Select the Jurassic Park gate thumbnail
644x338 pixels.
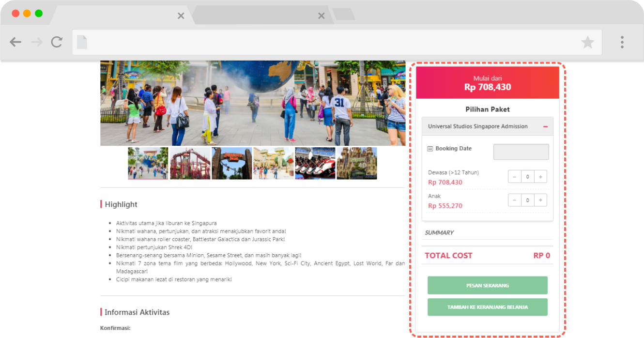click(x=232, y=163)
